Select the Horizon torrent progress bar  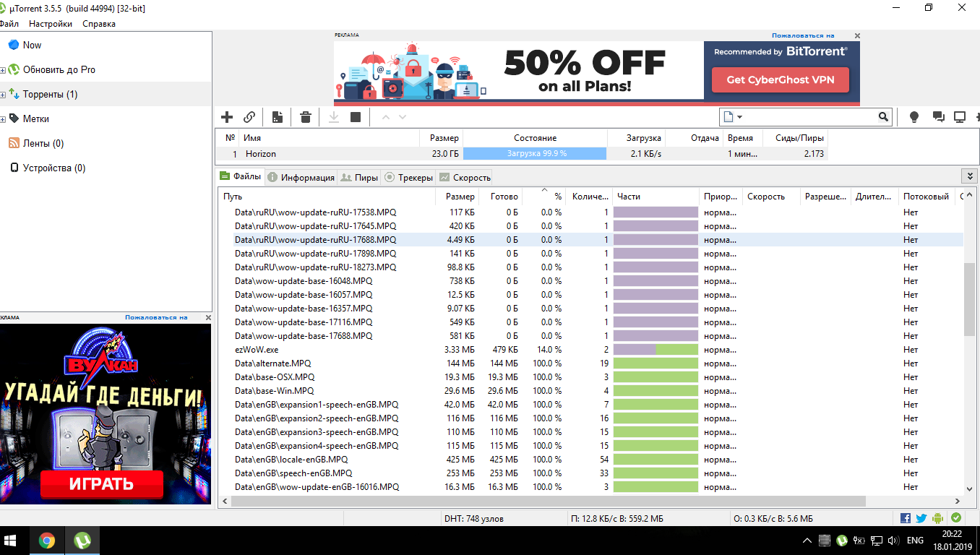(x=535, y=154)
